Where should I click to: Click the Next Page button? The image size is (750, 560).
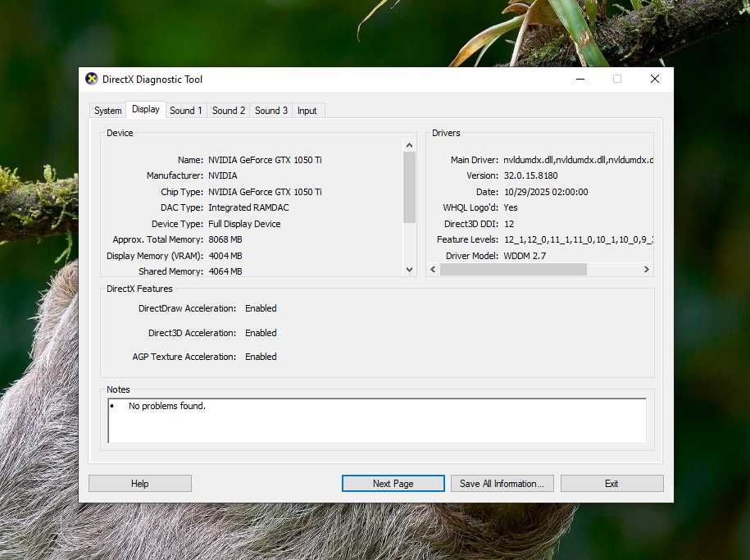click(393, 484)
